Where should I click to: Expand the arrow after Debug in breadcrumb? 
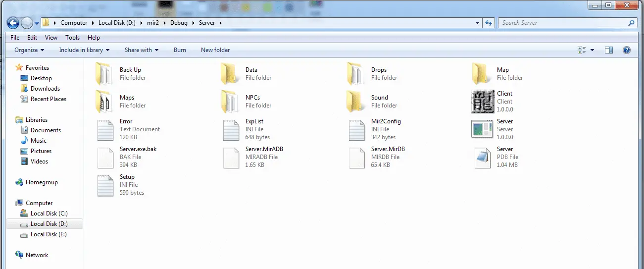[x=193, y=23]
